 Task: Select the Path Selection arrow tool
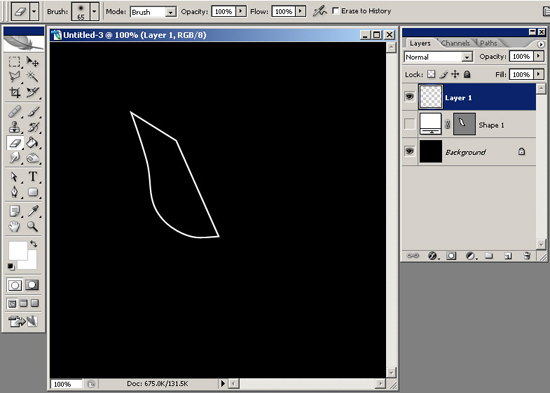(x=14, y=176)
